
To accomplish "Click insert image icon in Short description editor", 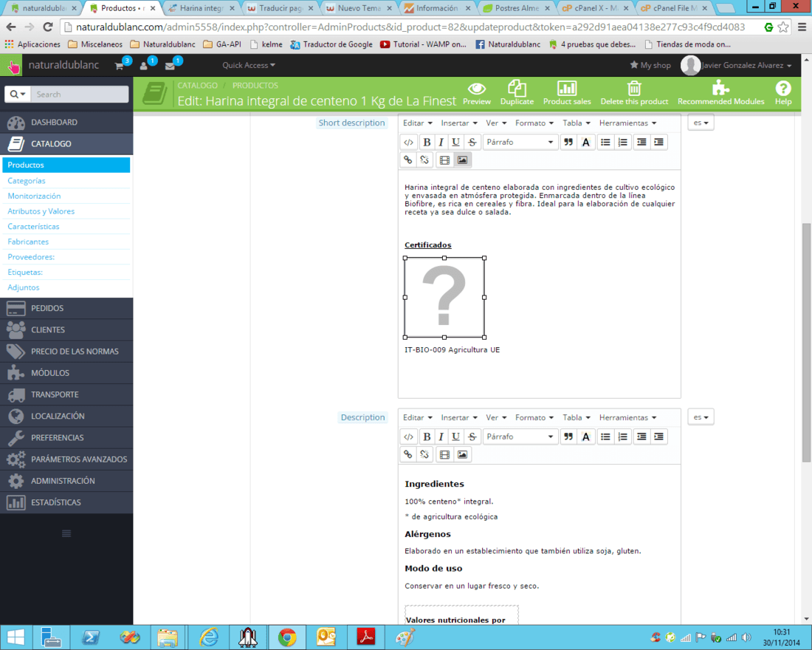I will (x=462, y=160).
